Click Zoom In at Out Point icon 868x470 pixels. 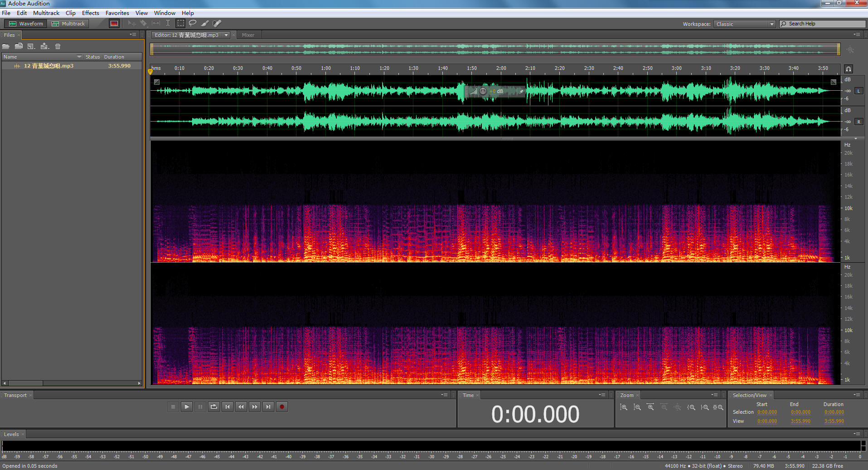coord(705,407)
